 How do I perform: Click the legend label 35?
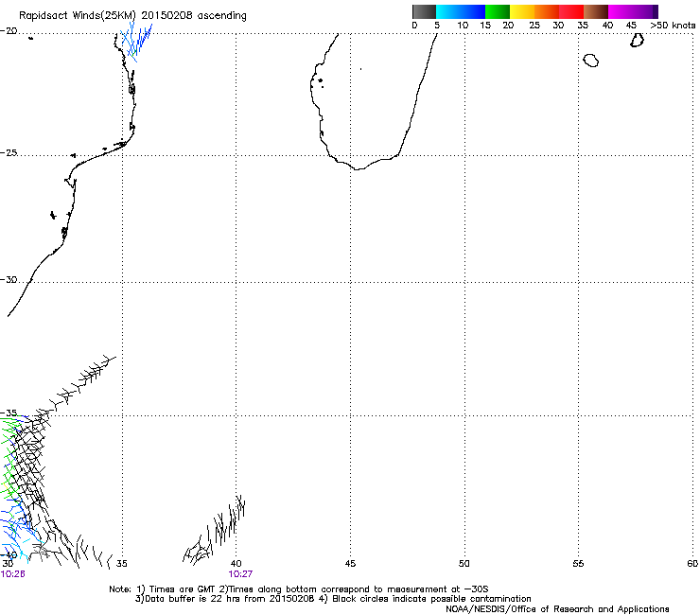click(583, 26)
